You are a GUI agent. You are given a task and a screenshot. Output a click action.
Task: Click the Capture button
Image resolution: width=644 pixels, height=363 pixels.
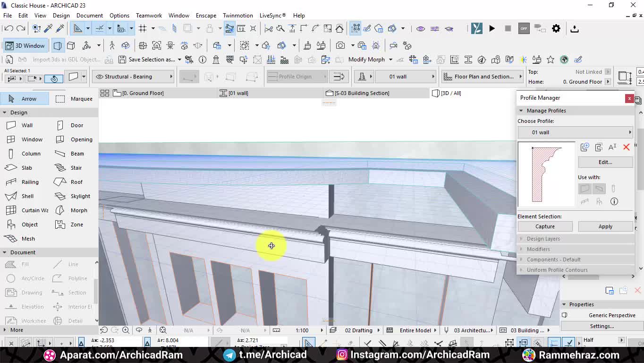pos(545,226)
